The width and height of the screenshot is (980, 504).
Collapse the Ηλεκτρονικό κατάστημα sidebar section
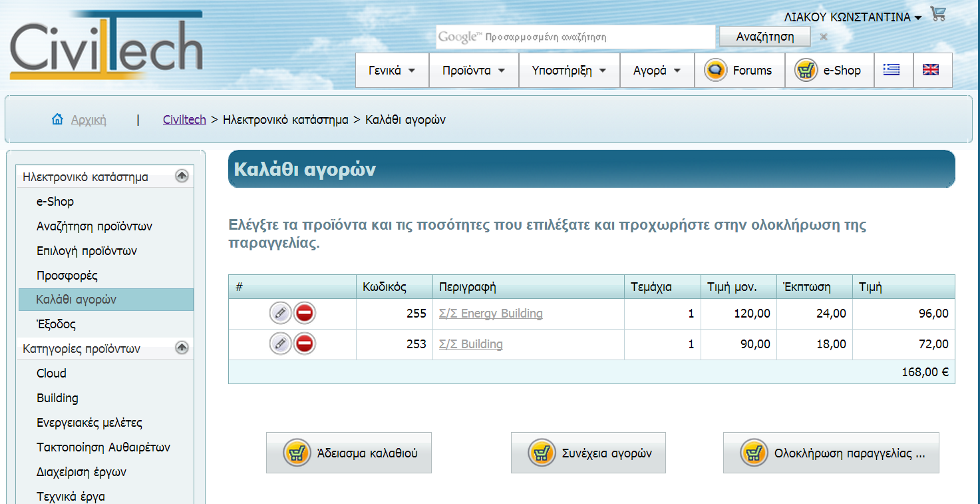click(x=182, y=176)
